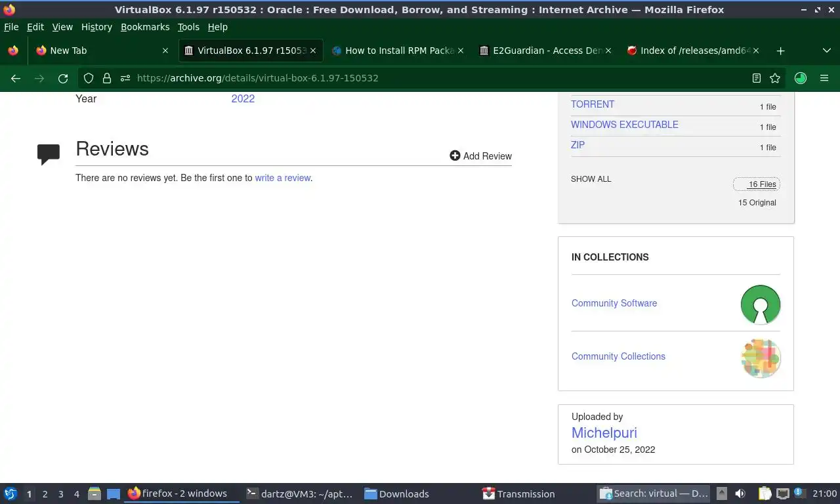The width and height of the screenshot is (840, 504).
Task: List all tabs dropdown arrow
Action: click(826, 51)
